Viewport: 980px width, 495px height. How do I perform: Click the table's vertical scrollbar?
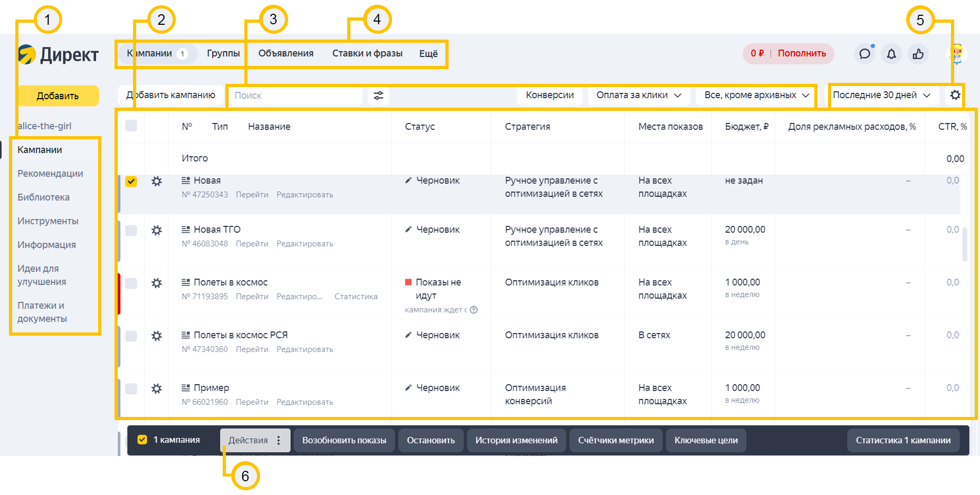tap(965, 244)
